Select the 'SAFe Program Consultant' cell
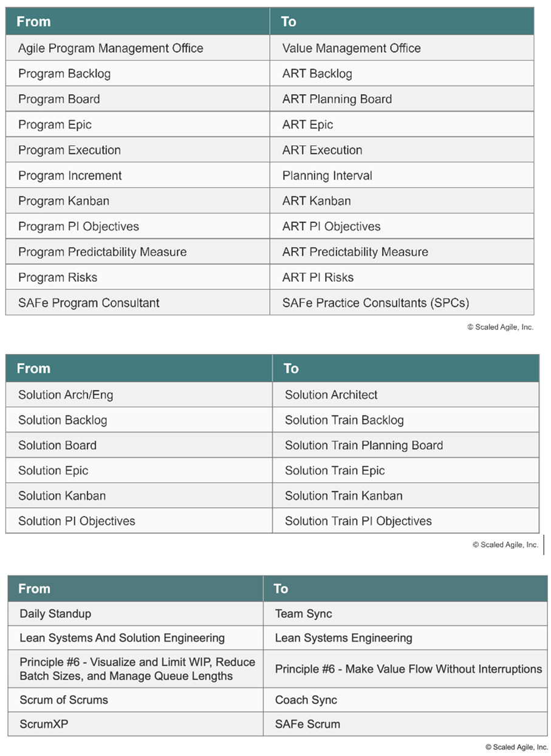 tap(138, 302)
